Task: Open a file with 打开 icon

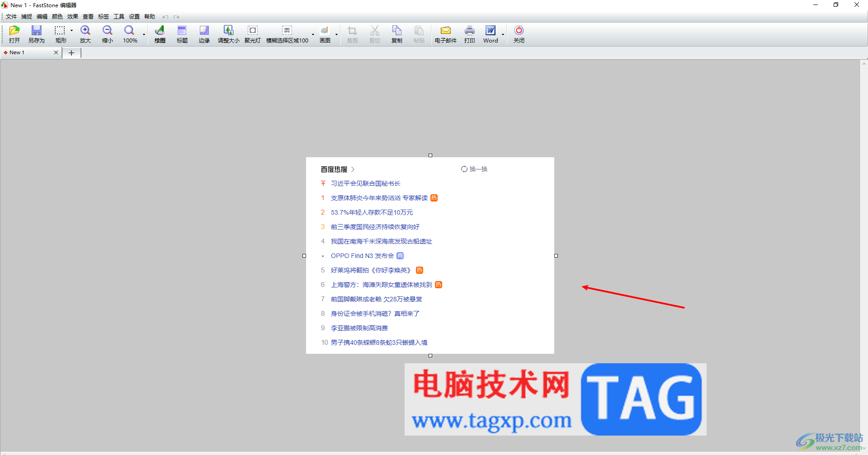Action: 14,34
